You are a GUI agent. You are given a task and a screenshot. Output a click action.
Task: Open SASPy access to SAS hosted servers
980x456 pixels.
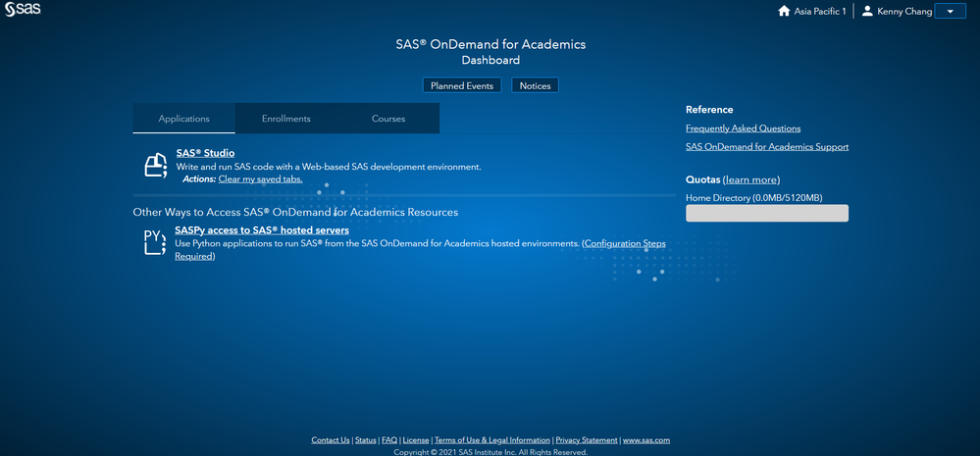click(x=262, y=230)
